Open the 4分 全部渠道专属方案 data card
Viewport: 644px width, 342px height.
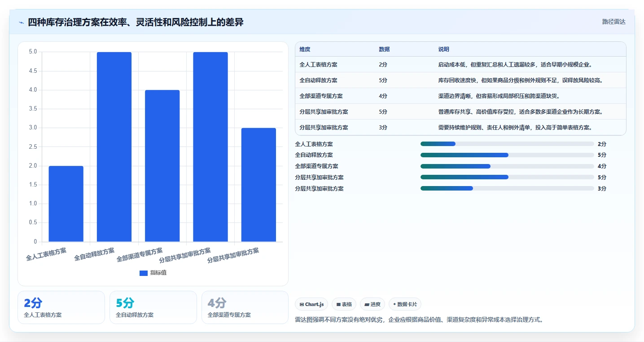245,307
